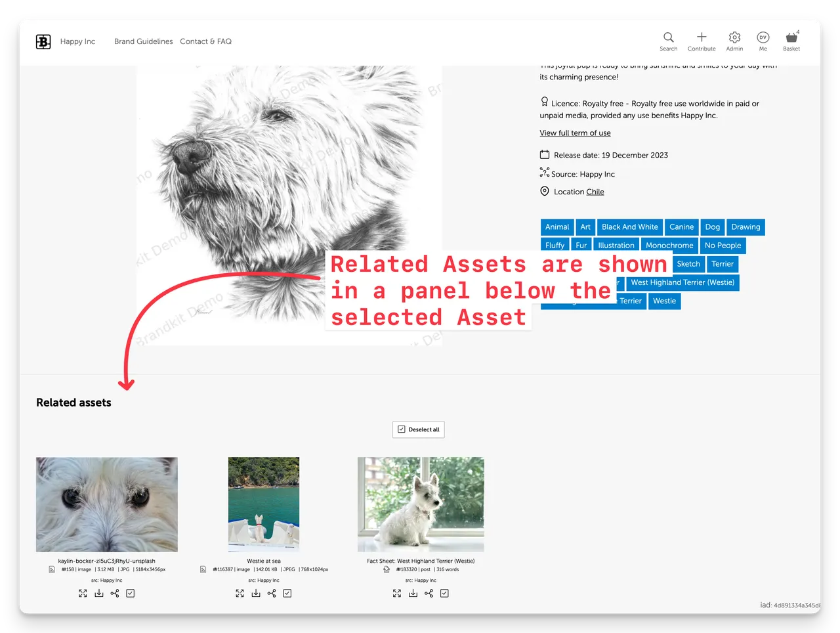The height and width of the screenshot is (633, 840).
Task: Select the Dog tag
Action: [713, 227]
